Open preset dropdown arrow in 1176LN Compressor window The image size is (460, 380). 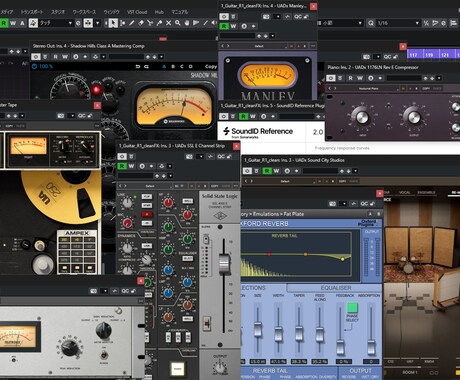pyautogui.click(x=439, y=78)
